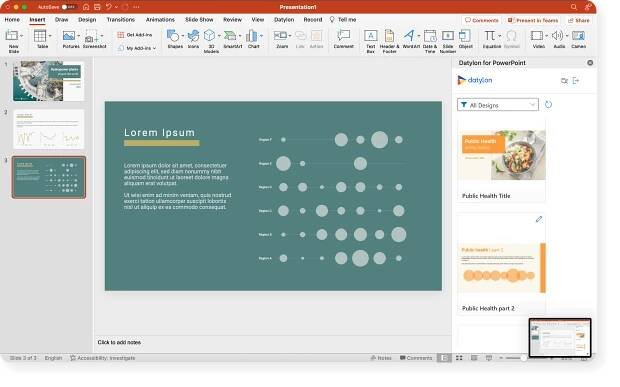Click the title bar home icon

coord(86,7)
